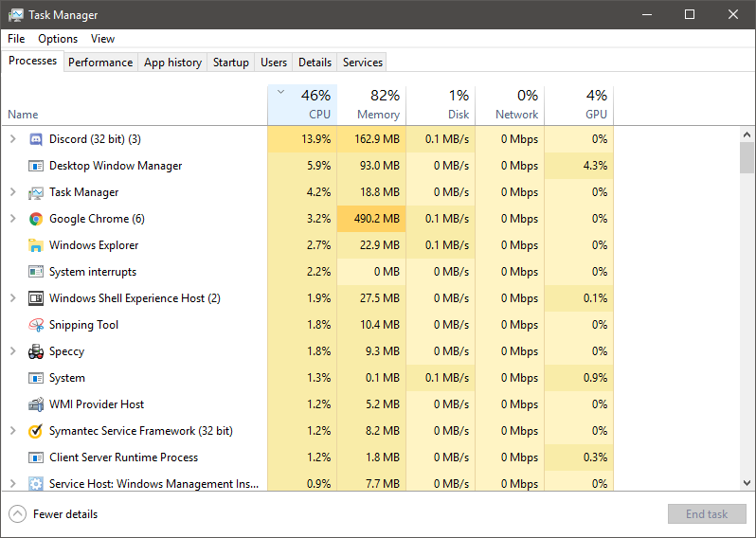Select the Speccy process icon
The width and height of the screenshot is (756, 538).
36,351
